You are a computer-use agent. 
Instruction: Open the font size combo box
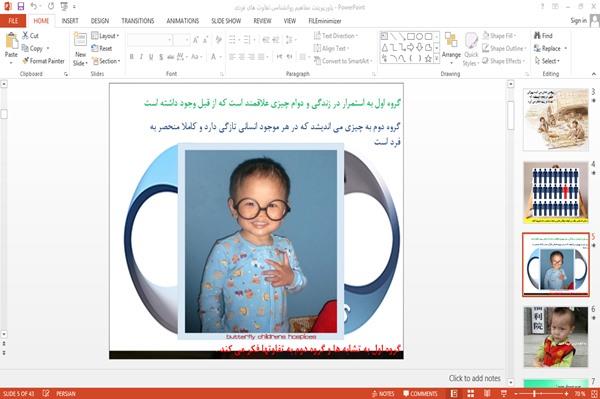(182, 40)
